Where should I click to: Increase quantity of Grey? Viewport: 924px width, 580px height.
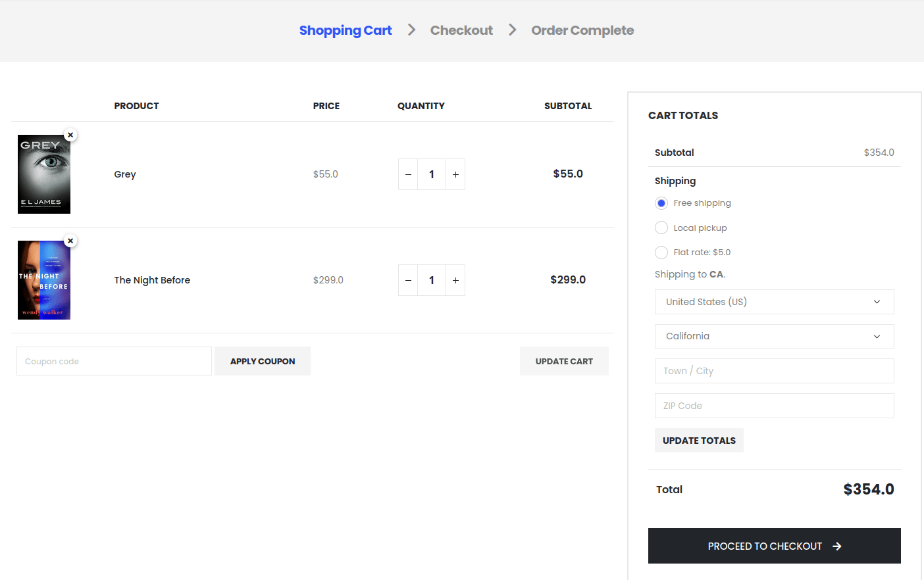click(455, 174)
